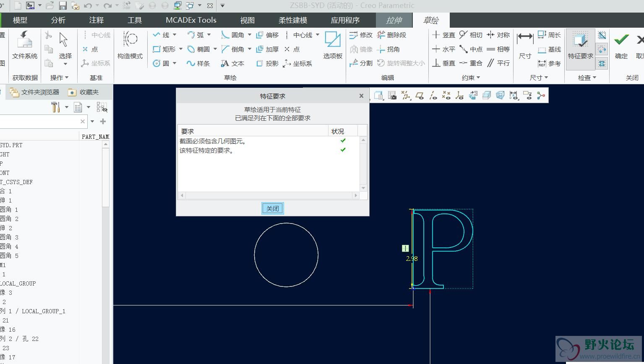Click the Dimension (尺寸) tool

coord(525,45)
